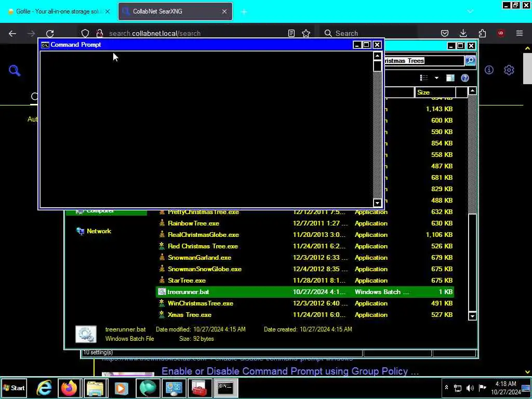Open the Start menu
Image resolution: width=532 pixels, height=399 pixels.
tap(14, 388)
